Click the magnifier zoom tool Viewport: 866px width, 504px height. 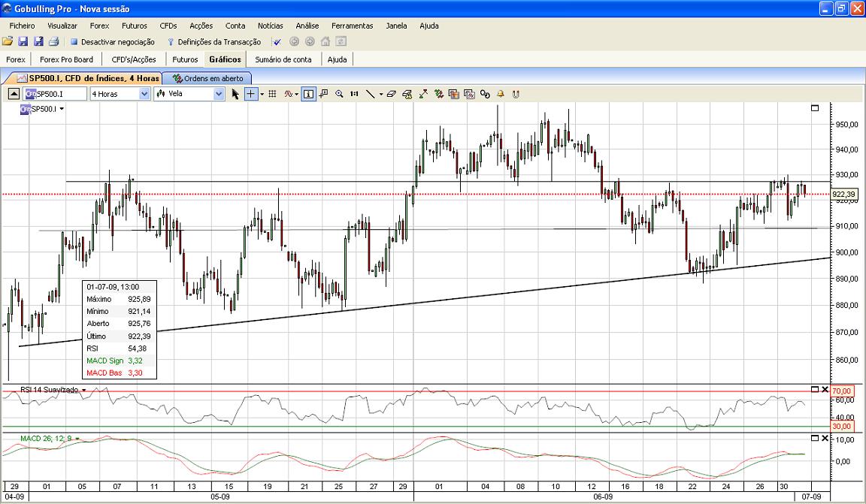tap(339, 94)
